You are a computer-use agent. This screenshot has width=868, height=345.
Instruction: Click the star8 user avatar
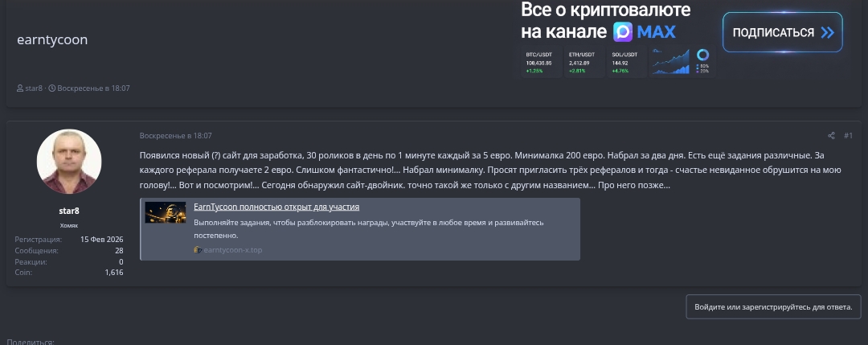tap(69, 161)
